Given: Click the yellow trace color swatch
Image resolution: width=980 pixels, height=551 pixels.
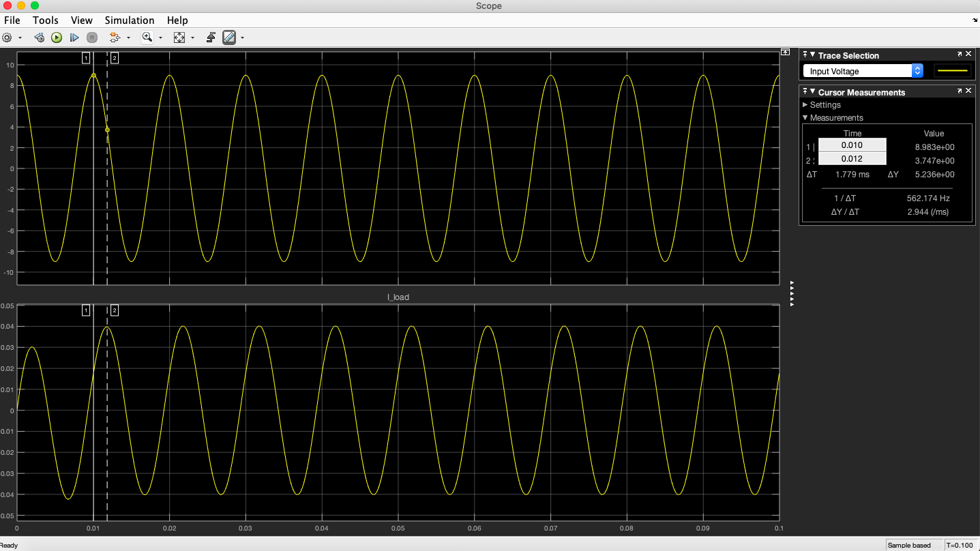Looking at the screenshot, I should 952,70.
